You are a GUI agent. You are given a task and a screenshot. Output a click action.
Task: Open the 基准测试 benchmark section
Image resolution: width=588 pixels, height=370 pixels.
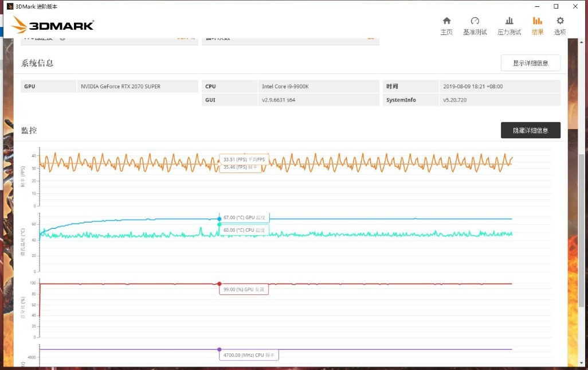475,26
